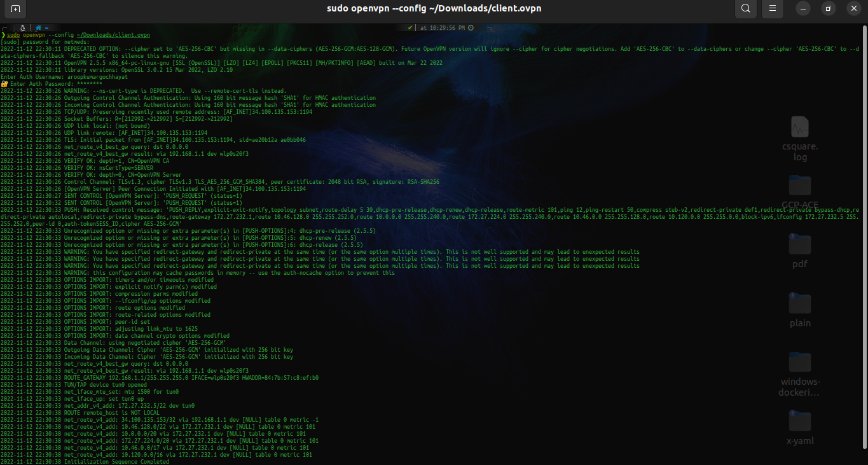Viewport: 868px width, 465px height.
Task: Click 'Socket Buffers' log line
Action: (x=117, y=119)
